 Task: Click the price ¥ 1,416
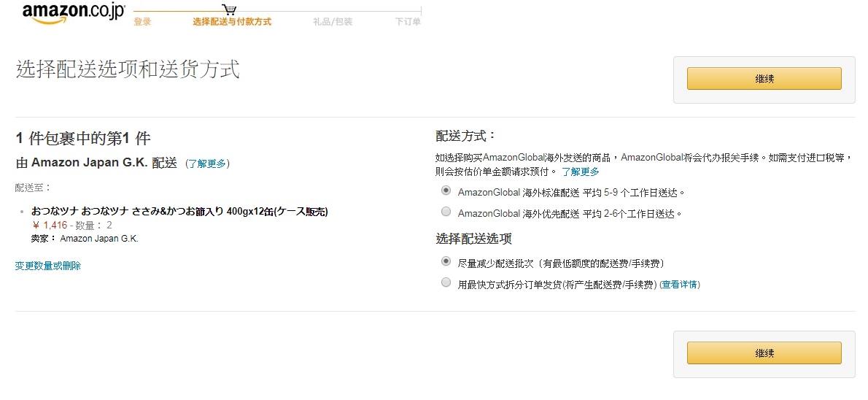50,225
